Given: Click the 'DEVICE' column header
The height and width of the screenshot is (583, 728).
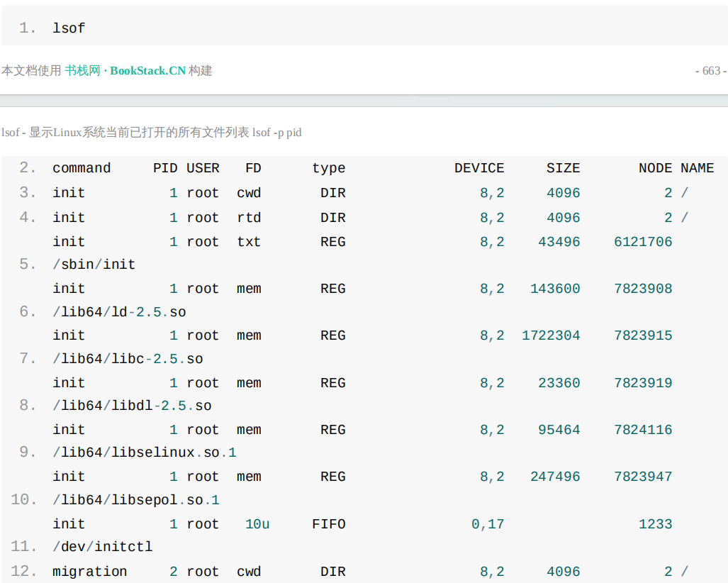Looking at the screenshot, I should pos(479,168).
